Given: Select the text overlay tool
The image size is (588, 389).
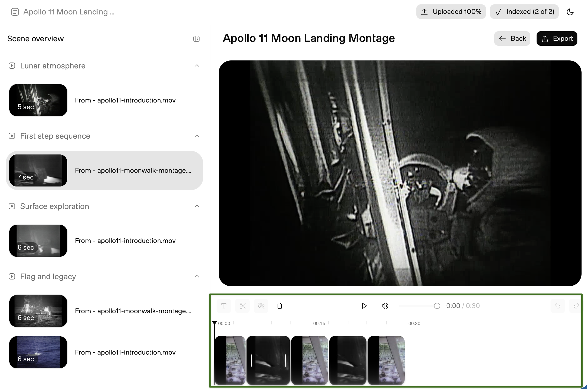Looking at the screenshot, I should 224,306.
